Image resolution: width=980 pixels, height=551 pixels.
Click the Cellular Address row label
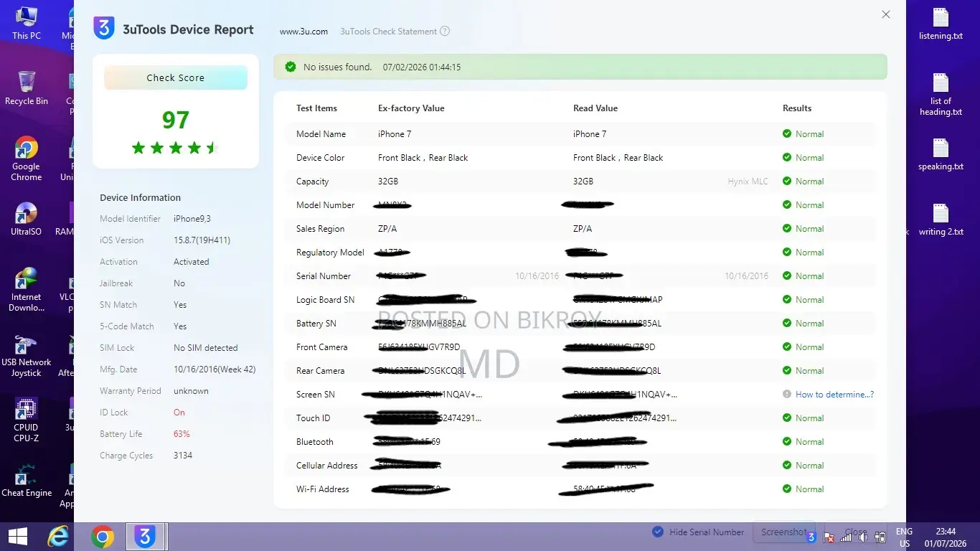pyautogui.click(x=326, y=466)
